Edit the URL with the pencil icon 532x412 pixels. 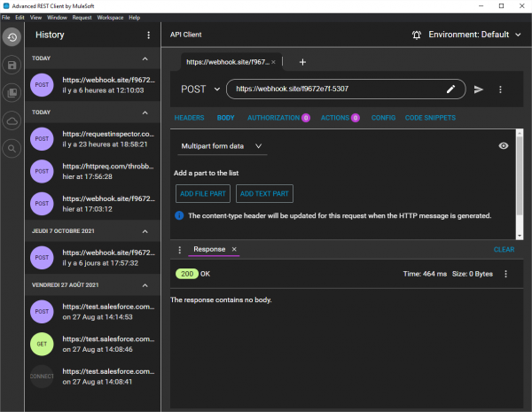click(x=450, y=89)
